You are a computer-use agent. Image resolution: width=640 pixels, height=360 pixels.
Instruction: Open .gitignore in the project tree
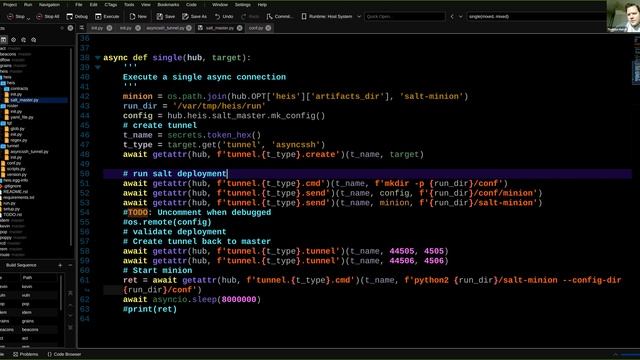point(10,186)
